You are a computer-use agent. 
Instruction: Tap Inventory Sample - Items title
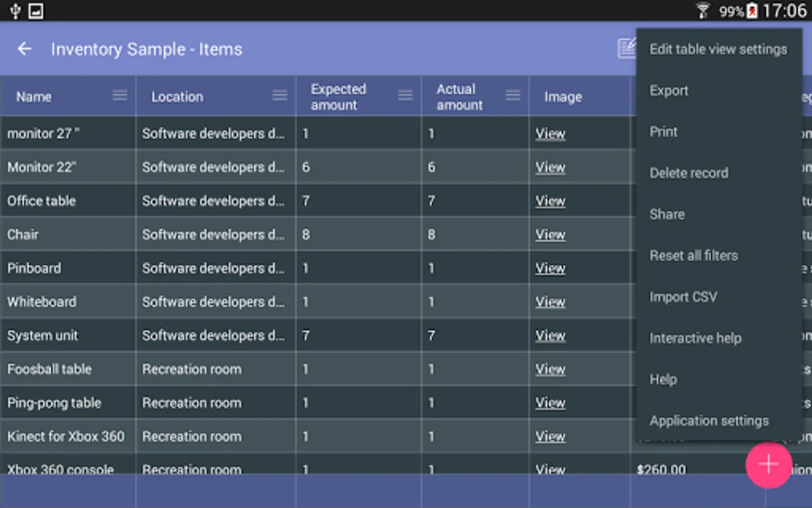(147, 49)
